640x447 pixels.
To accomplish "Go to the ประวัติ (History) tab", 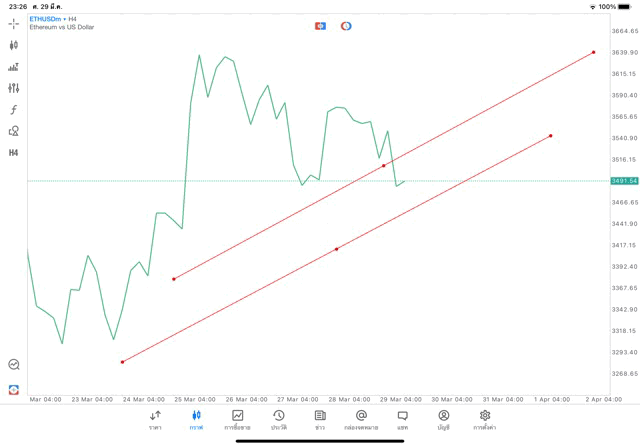I will 279,419.
